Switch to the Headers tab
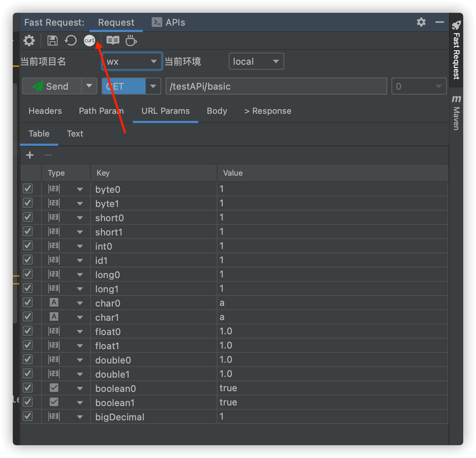 click(45, 111)
